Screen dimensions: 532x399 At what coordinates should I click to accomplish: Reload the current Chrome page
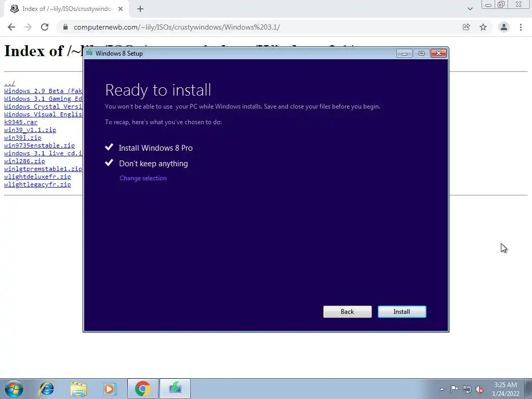point(45,27)
